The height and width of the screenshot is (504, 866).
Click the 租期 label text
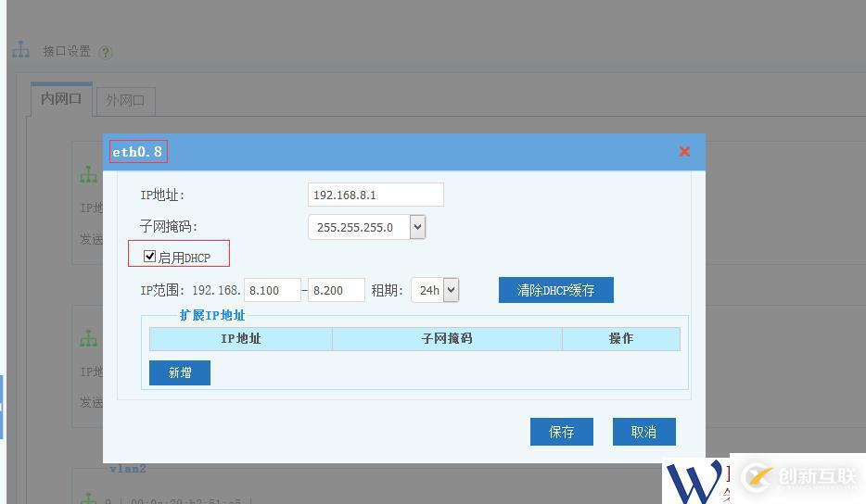[x=387, y=290]
